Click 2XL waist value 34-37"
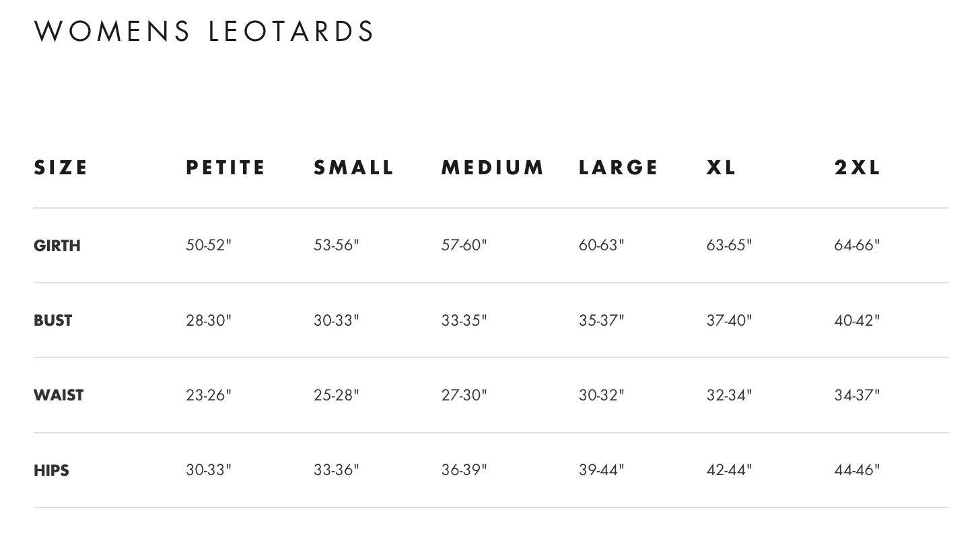The image size is (980, 533). coord(857,395)
